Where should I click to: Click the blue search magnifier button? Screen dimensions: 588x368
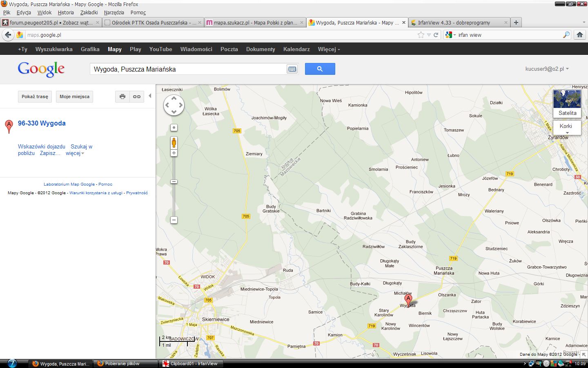pos(320,69)
